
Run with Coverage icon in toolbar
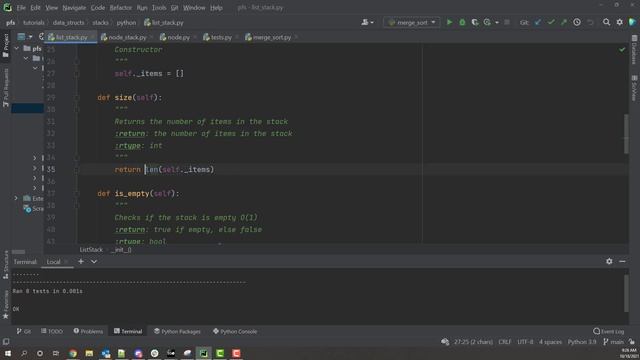(x=475, y=22)
